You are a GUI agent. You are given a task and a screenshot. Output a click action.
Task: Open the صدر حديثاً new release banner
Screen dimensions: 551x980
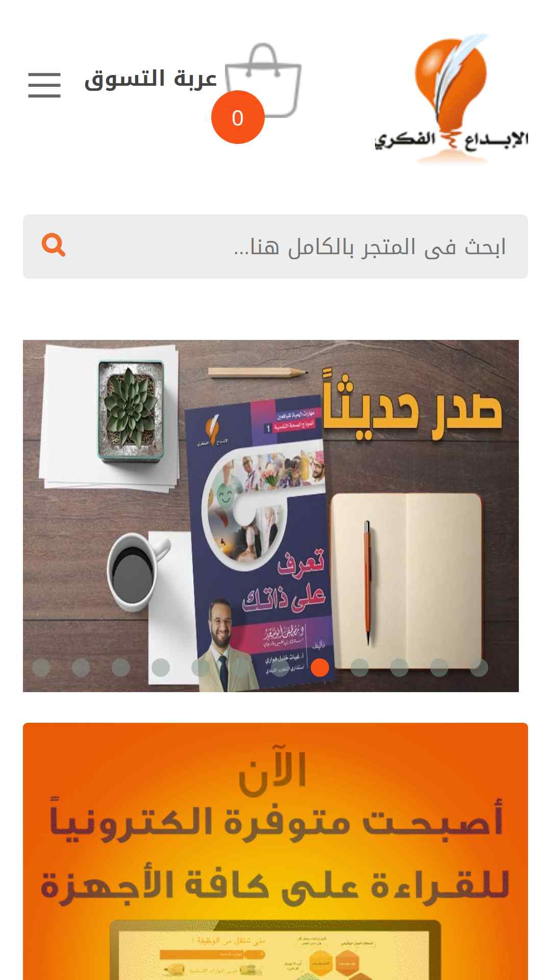click(x=271, y=516)
